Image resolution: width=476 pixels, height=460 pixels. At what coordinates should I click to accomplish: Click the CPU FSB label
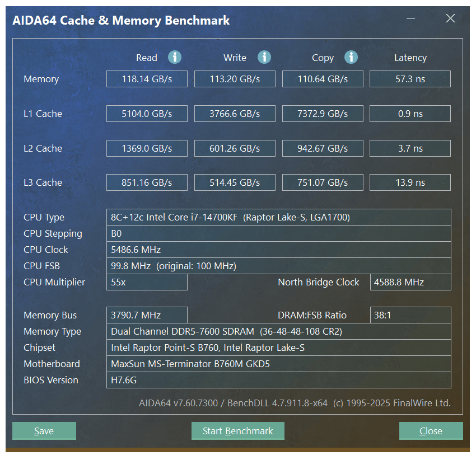click(x=41, y=266)
